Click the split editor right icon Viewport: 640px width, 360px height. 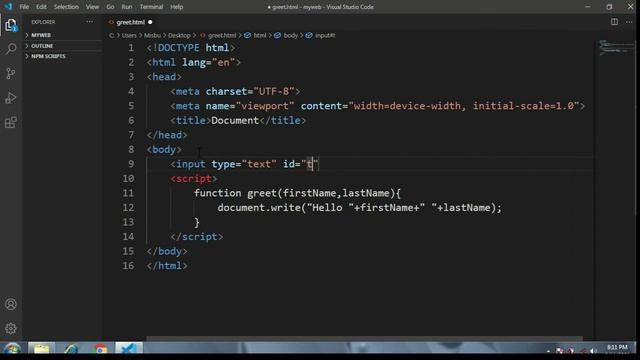pos(614,22)
